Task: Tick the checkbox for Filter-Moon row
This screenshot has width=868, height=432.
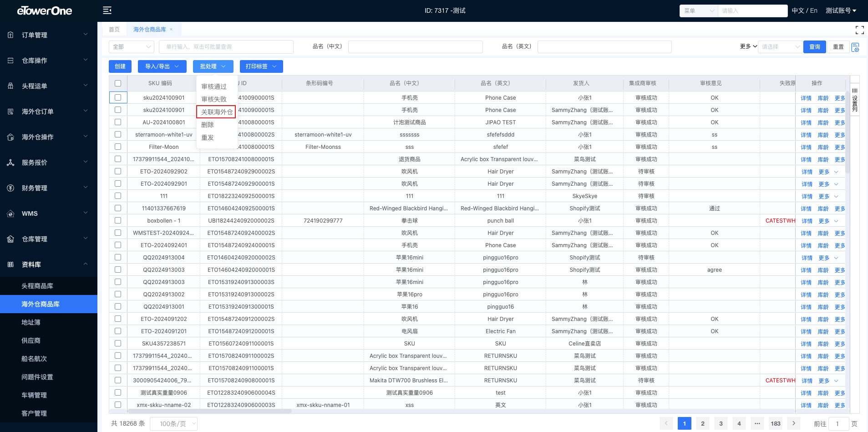Action: tap(118, 147)
